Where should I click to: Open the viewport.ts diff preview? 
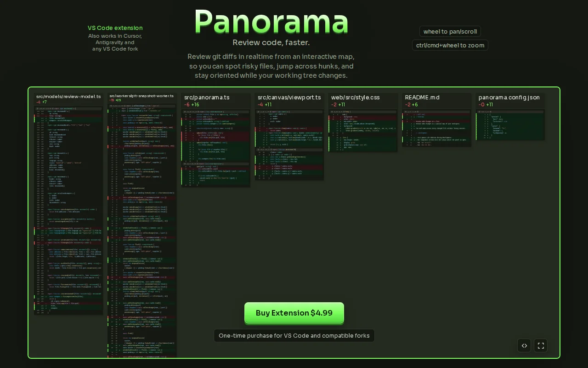(289, 145)
